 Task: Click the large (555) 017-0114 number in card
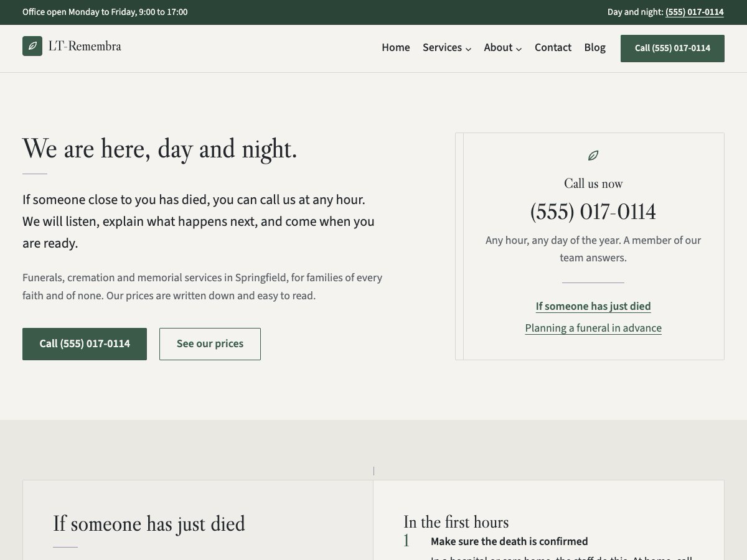coord(593,212)
